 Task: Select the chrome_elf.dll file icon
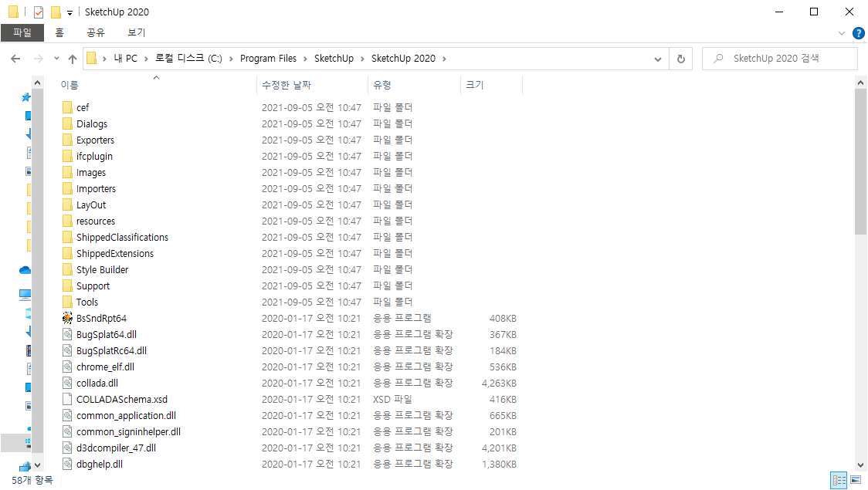(67, 367)
